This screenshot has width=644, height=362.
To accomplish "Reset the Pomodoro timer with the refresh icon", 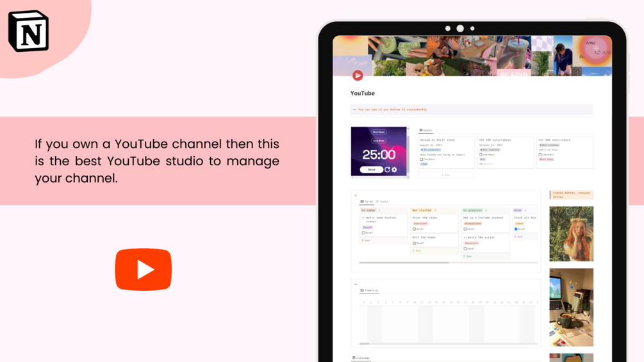I will [x=387, y=170].
